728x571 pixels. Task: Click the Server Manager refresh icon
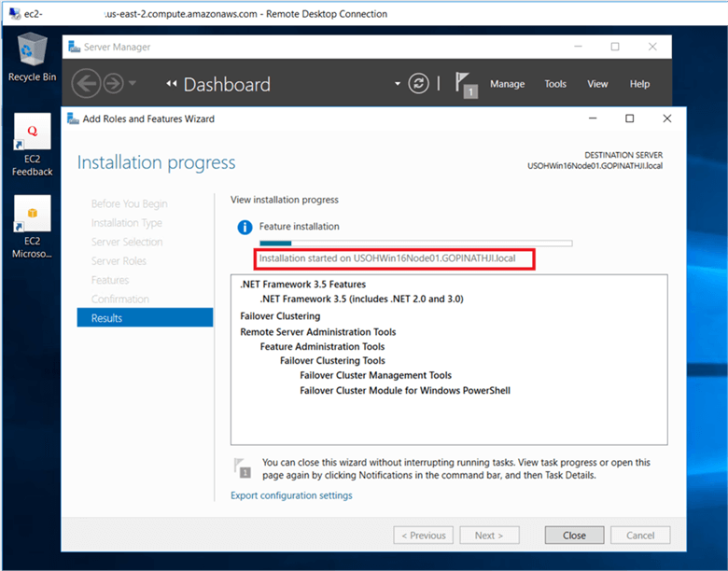418,84
